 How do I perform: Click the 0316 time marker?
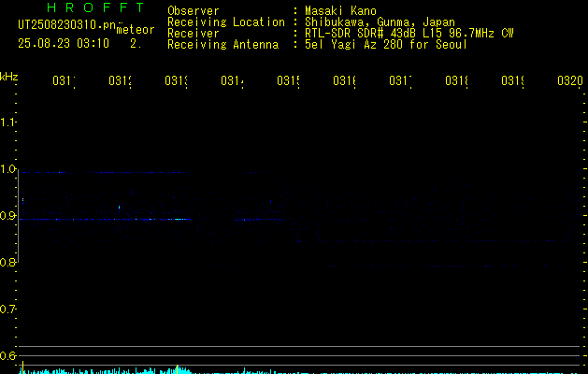344,80
